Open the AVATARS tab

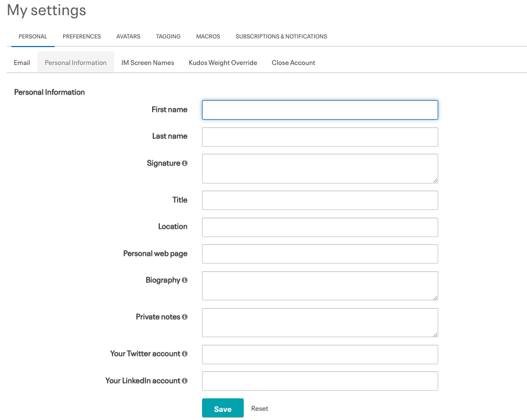pos(128,36)
